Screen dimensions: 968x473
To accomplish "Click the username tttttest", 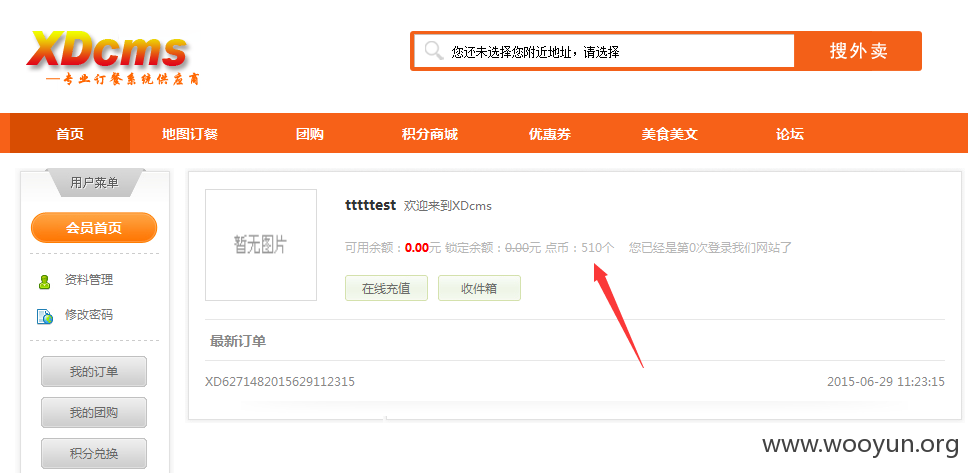I will tap(370, 206).
